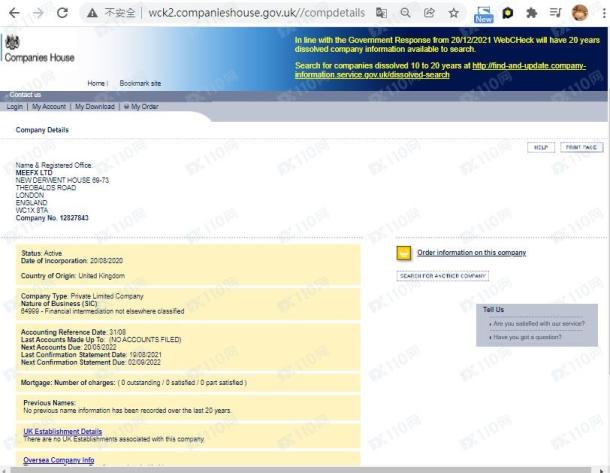The width and height of the screenshot is (610, 473).
Task: Click the horizontal scrollbar at bottom
Action: click(300, 470)
